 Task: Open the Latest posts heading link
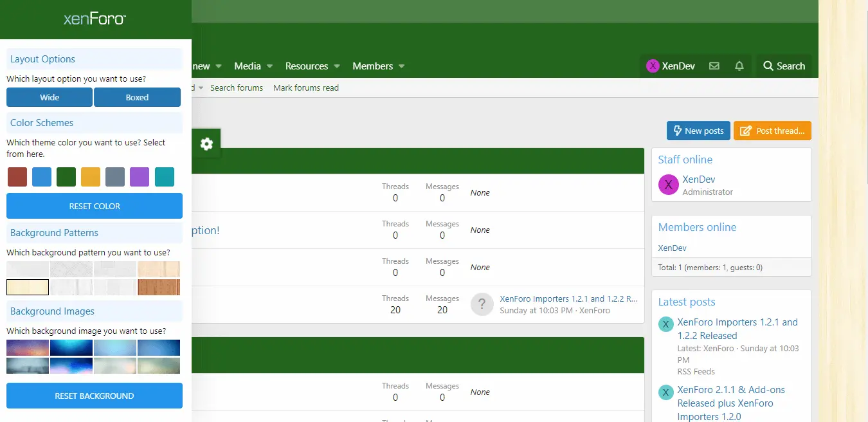pos(687,302)
